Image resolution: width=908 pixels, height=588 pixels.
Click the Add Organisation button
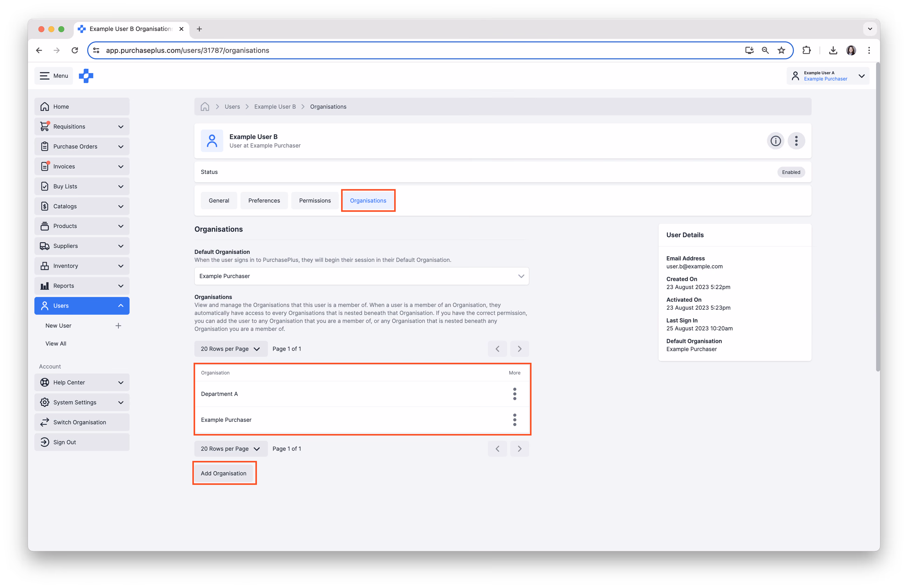coord(224,473)
